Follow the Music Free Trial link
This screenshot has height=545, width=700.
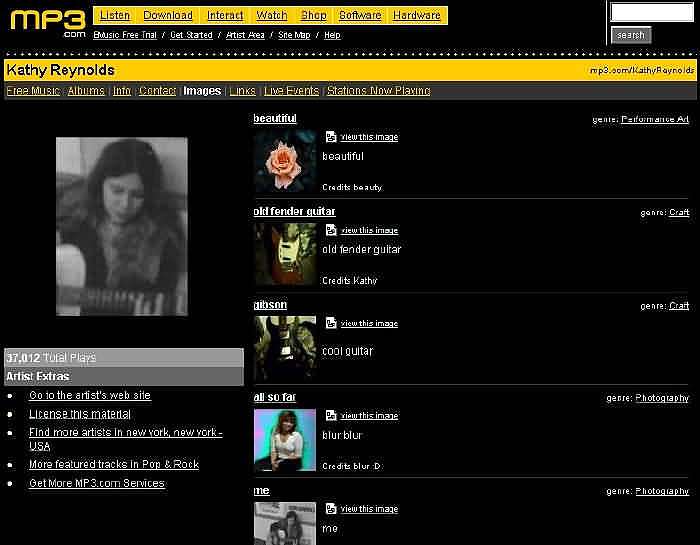tap(125, 35)
